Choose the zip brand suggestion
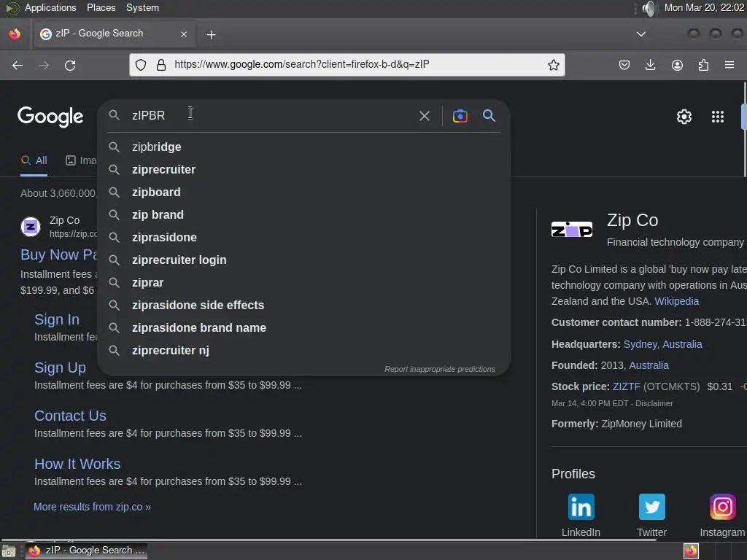 click(x=303, y=215)
